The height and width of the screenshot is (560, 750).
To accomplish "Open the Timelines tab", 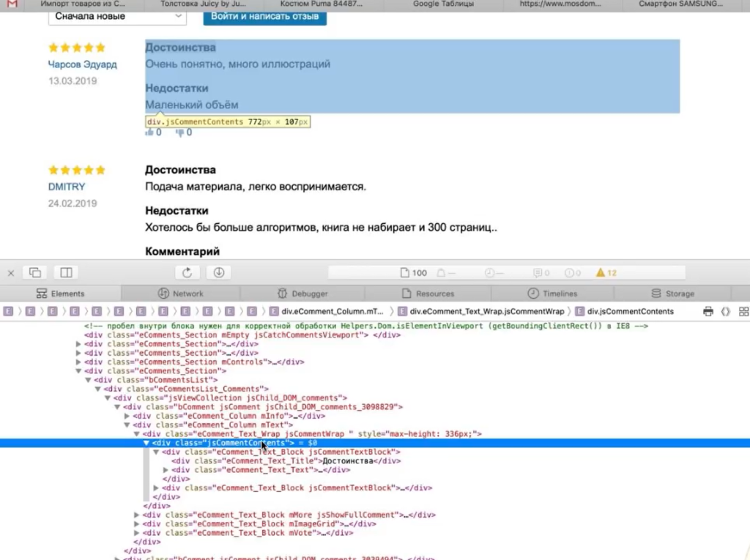I will pyautogui.click(x=553, y=294).
